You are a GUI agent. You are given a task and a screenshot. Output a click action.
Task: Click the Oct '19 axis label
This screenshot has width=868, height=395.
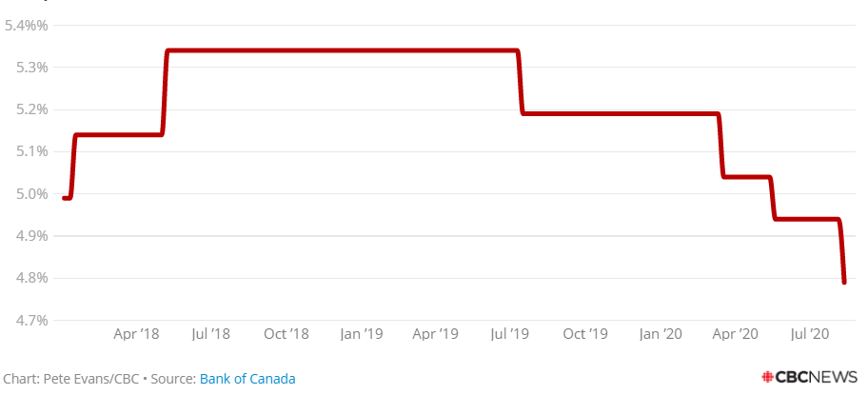tap(585, 334)
